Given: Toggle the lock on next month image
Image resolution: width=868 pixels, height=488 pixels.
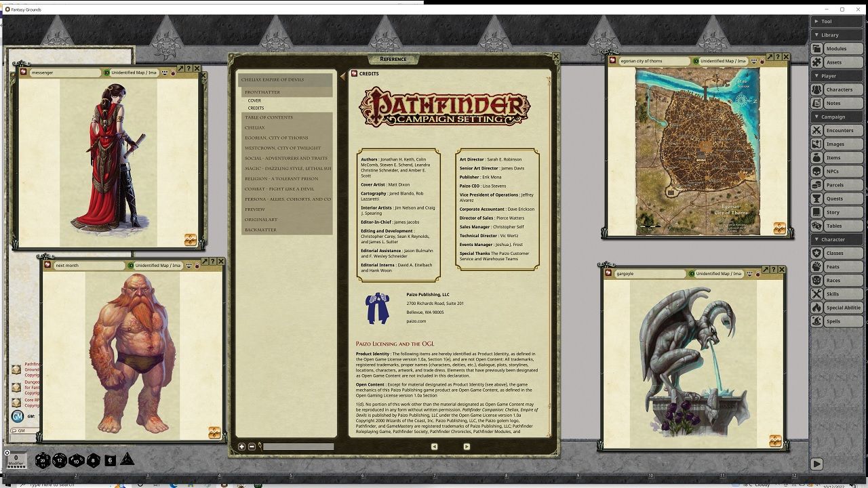Looking at the screenshot, I should [197, 266].
